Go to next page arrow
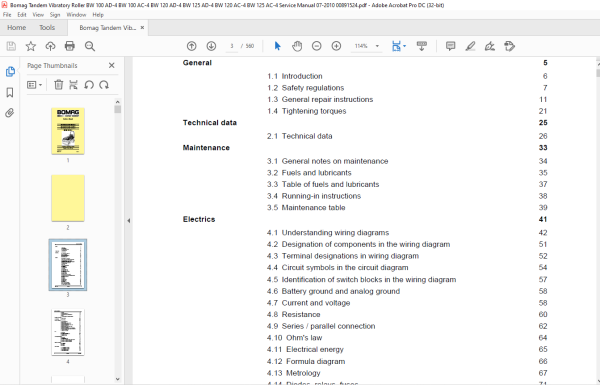 pyautogui.click(x=211, y=46)
